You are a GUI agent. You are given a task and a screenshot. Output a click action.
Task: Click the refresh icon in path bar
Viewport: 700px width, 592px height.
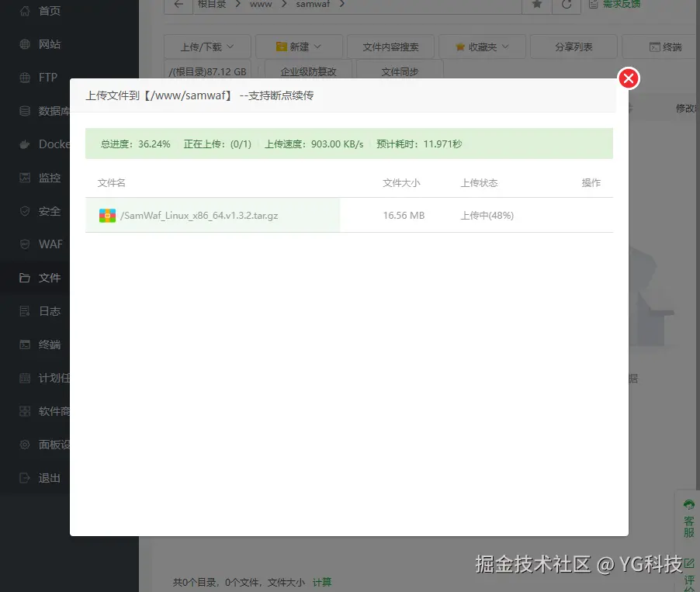[567, 5]
